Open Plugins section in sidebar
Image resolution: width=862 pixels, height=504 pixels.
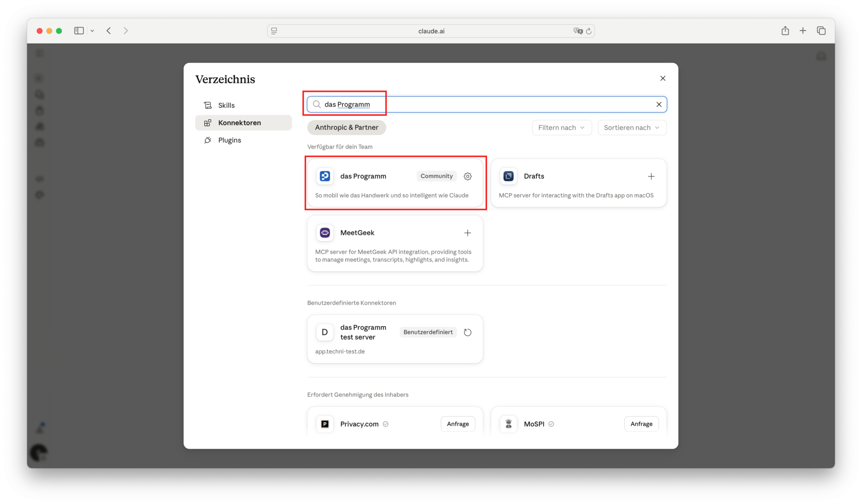[x=243, y=140]
